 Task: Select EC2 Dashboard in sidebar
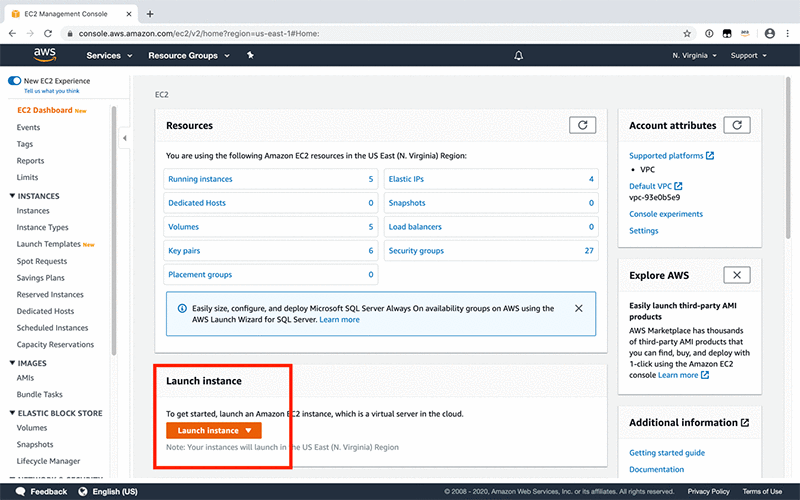pos(45,110)
